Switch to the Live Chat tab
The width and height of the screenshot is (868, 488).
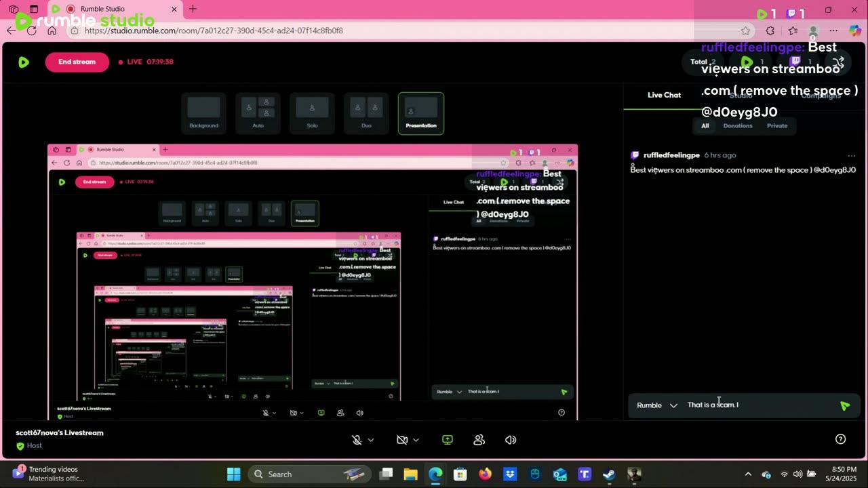pos(664,95)
